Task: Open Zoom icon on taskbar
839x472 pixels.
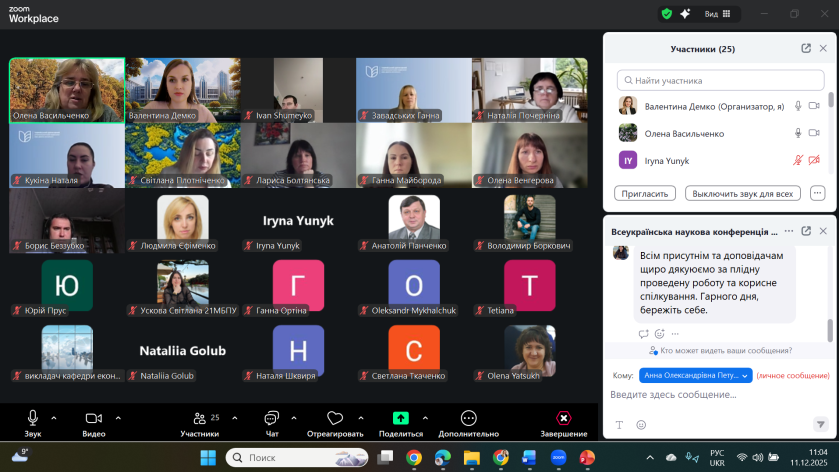Action: [558, 458]
